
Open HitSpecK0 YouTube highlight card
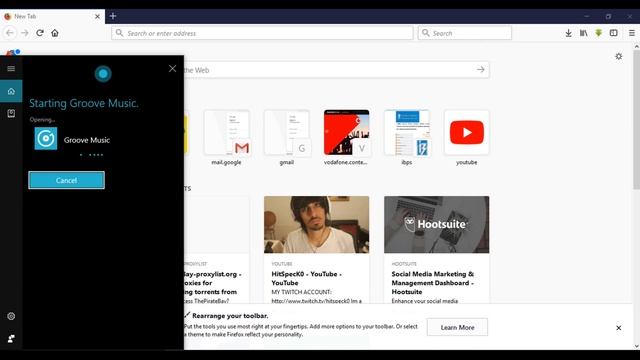(316, 250)
